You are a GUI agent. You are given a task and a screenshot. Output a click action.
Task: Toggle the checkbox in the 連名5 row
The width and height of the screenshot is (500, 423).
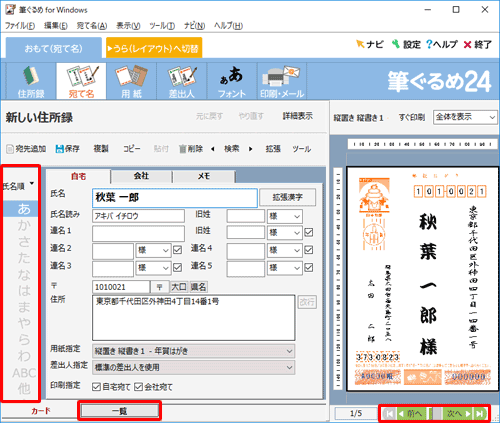tap(309, 267)
